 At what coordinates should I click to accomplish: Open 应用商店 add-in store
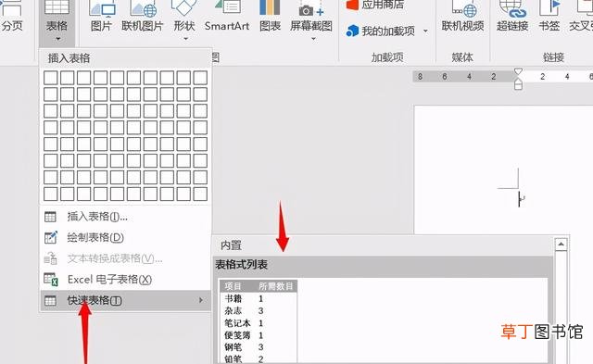375,5
